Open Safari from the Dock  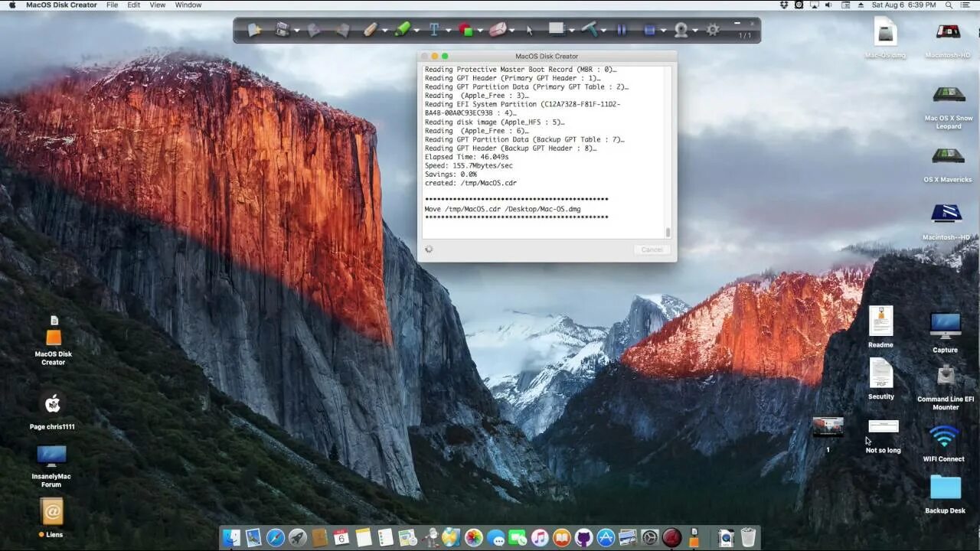click(276, 537)
